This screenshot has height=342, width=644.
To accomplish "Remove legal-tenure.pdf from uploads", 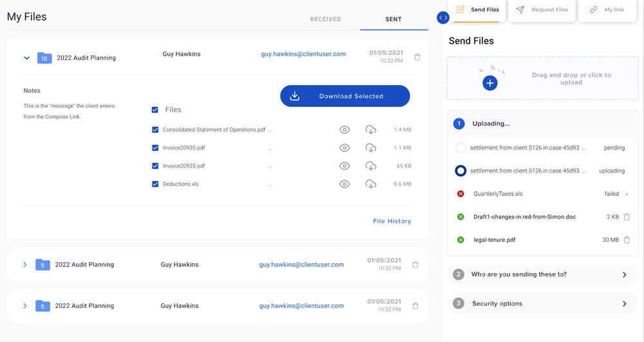I will point(627,240).
